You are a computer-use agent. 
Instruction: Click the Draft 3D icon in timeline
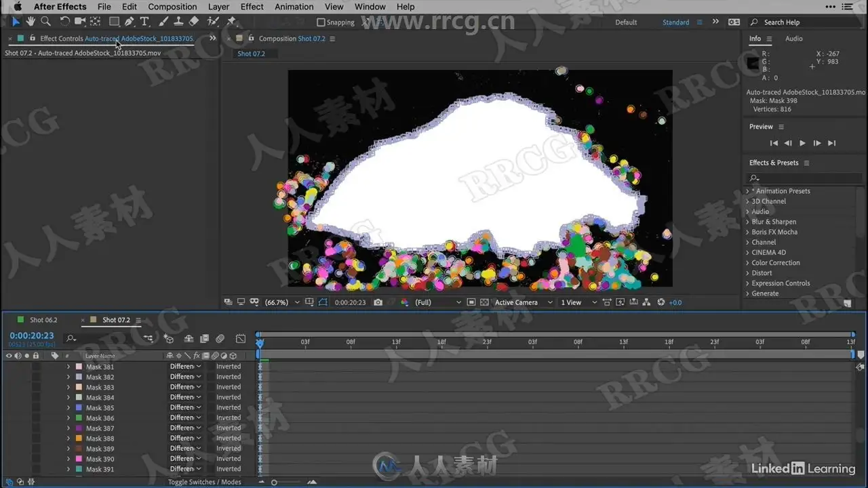tap(169, 338)
